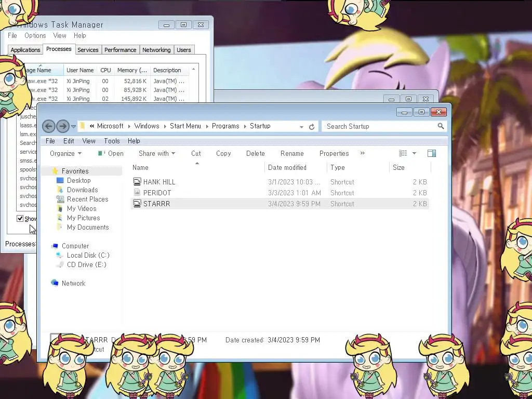Toggle the preview pane icon
The width and height of the screenshot is (532, 399).
[432, 153]
